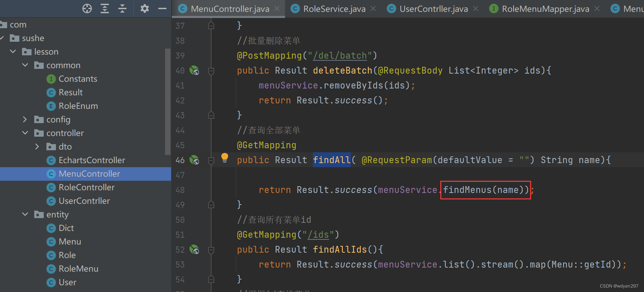Expand the config folder
Screen dimensions: 644x292
click(x=25, y=119)
